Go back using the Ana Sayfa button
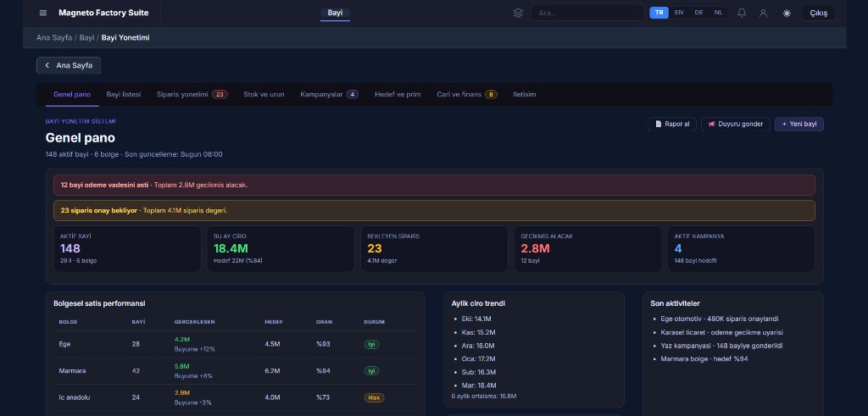The image size is (868, 416). (69, 65)
